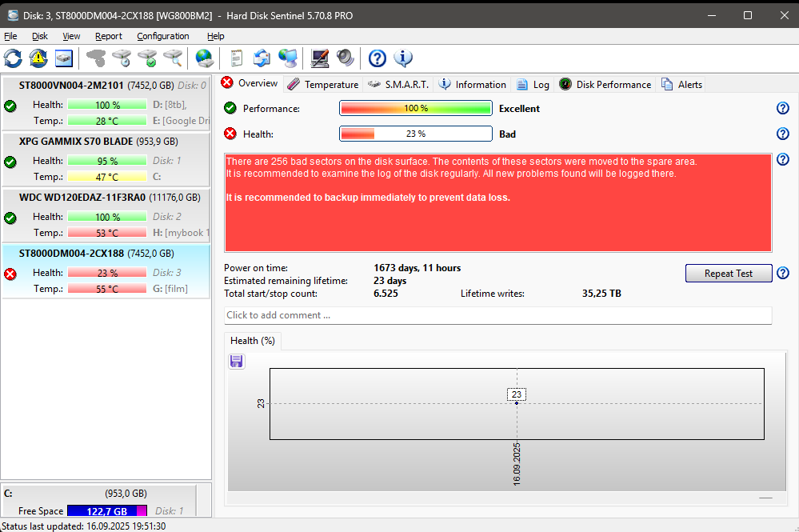This screenshot has width=799, height=532.
Task: Click the send report envelope icon
Action: pyautogui.click(x=262, y=58)
